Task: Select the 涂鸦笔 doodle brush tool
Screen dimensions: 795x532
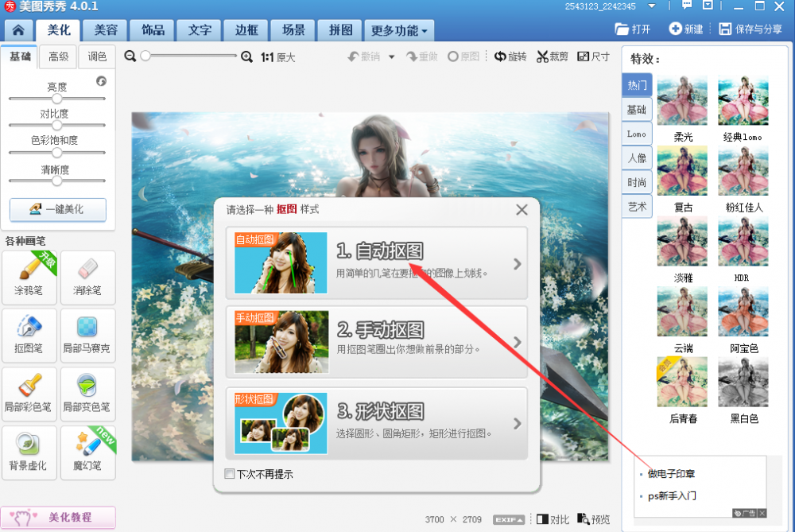Action: [x=29, y=278]
